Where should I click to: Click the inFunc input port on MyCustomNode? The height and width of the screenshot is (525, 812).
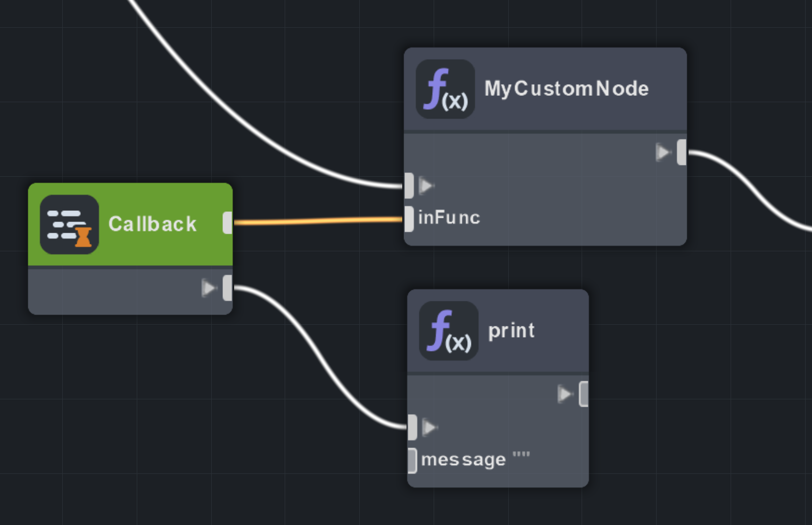[409, 218]
